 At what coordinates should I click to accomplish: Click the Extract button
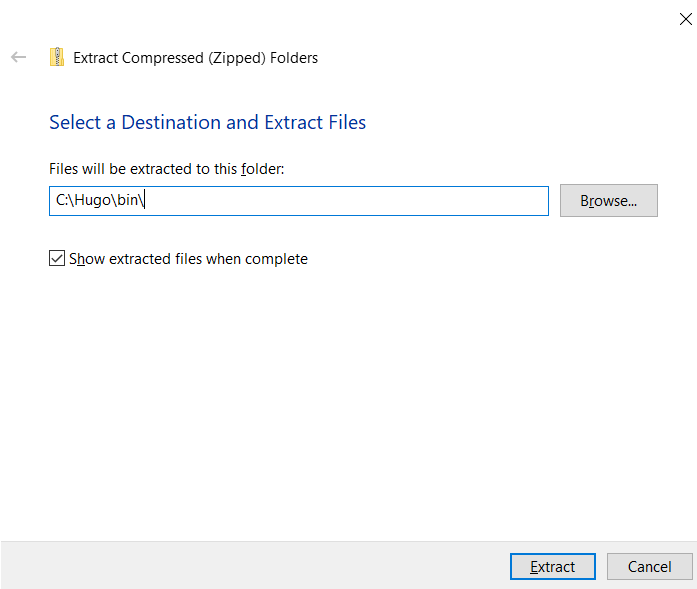[x=553, y=566]
